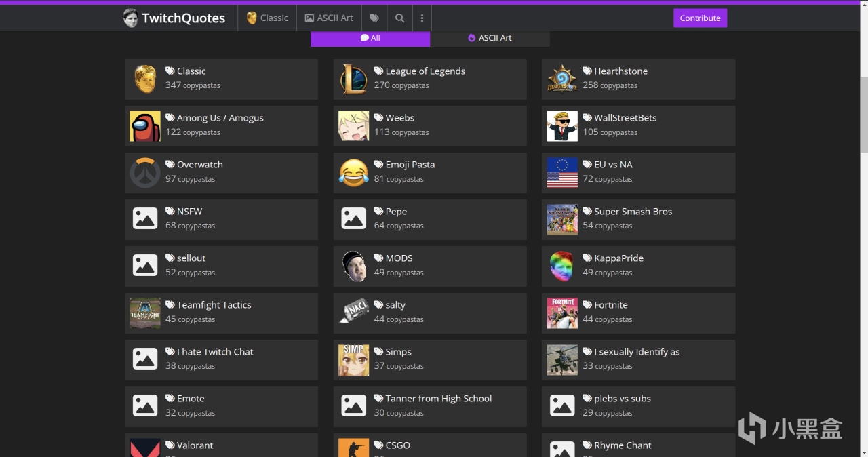Viewport: 868px width, 457px height.
Task: Click the Hearthstone logo icon
Action: click(x=562, y=79)
